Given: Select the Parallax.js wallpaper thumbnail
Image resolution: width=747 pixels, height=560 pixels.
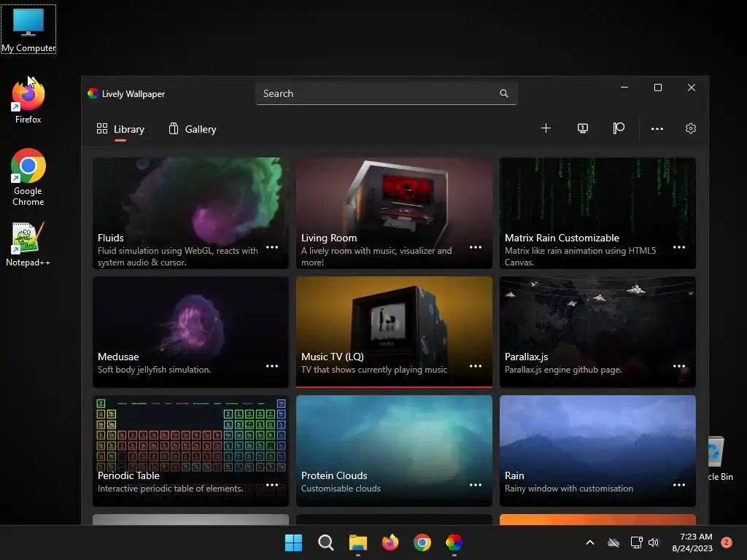Looking at the screenshot, I should (597, 332).
